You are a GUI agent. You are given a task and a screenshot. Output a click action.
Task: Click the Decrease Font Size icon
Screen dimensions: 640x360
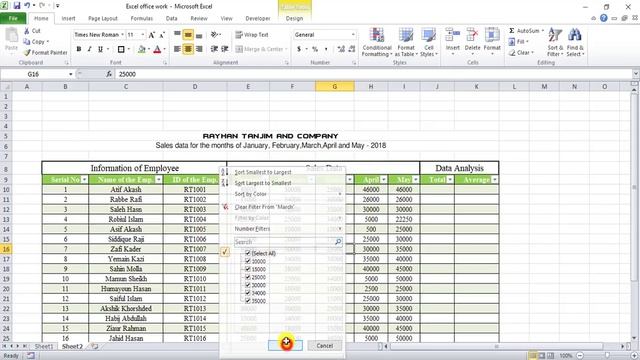pos(162,35)
